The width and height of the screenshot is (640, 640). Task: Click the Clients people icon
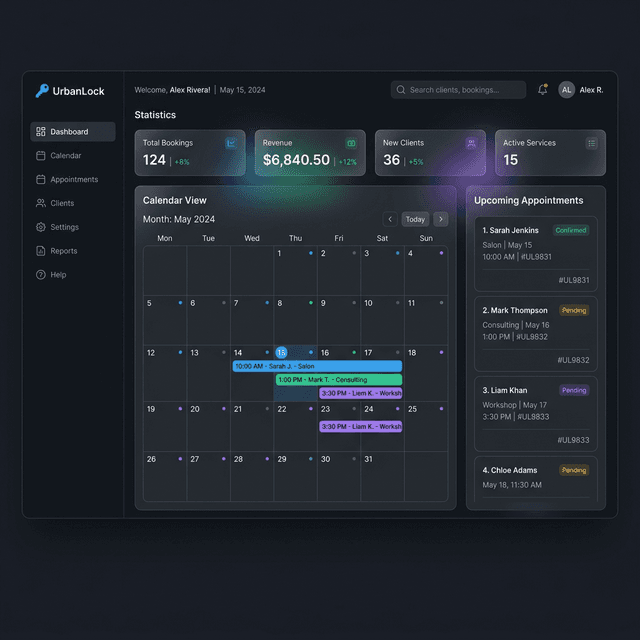click(x=41, y=203)
